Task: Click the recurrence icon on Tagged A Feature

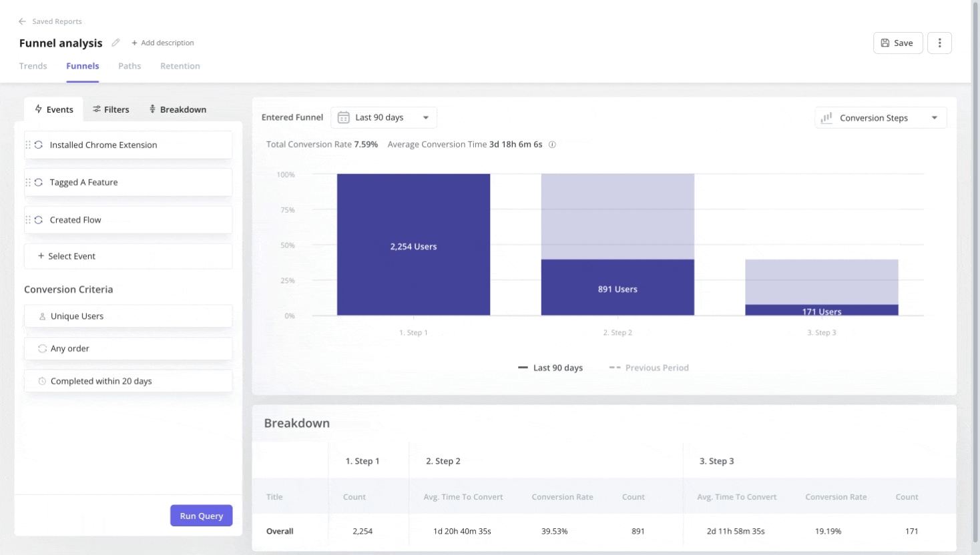Action: 39,182
